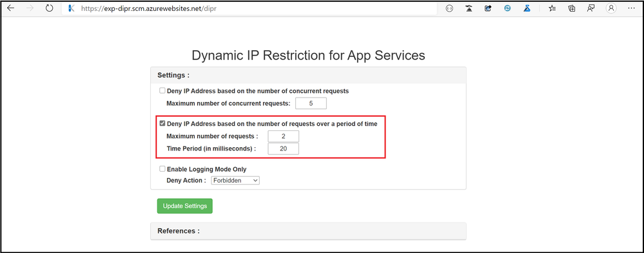The width and height of the screenshot is (644, 253).
Task: Click the blue sync circle extension icon
Action: click(507, 8)
